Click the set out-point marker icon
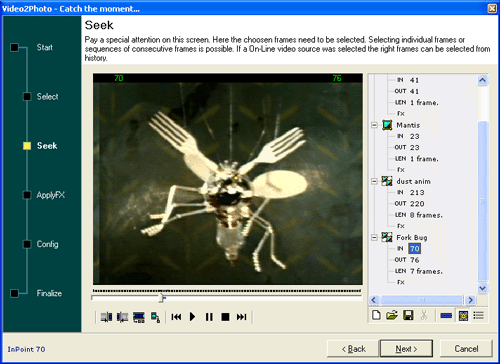Screen dimensions: 500x364 (123, 317)
